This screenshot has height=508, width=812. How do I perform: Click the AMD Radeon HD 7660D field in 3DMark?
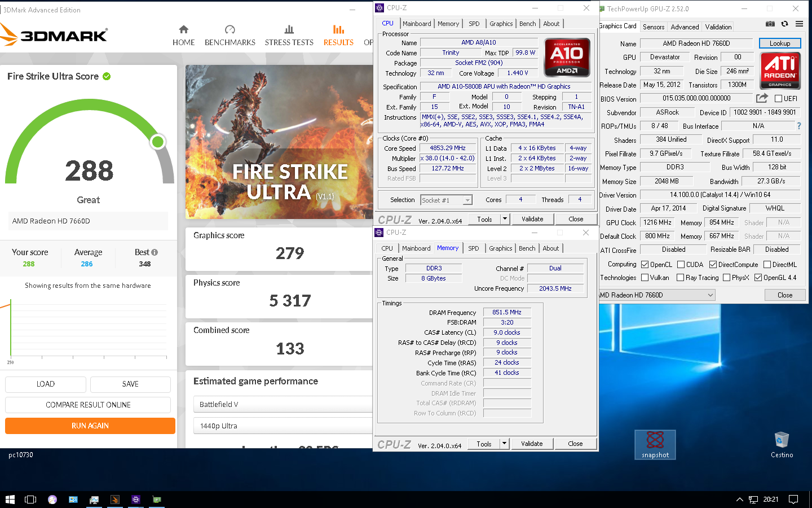click(88, 221)
